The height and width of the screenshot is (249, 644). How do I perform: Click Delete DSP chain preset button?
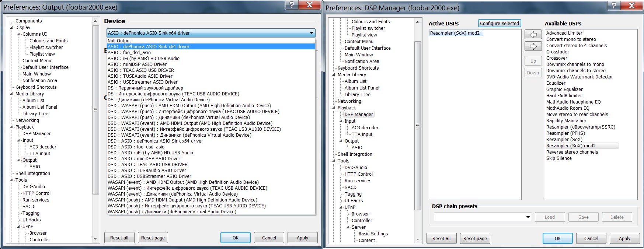(x=617, y=217)
